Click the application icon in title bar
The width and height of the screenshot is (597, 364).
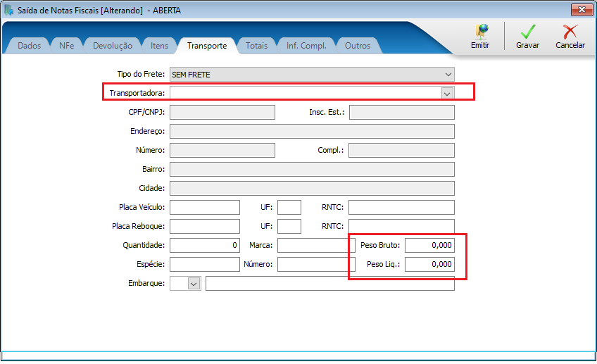point(8,10)
